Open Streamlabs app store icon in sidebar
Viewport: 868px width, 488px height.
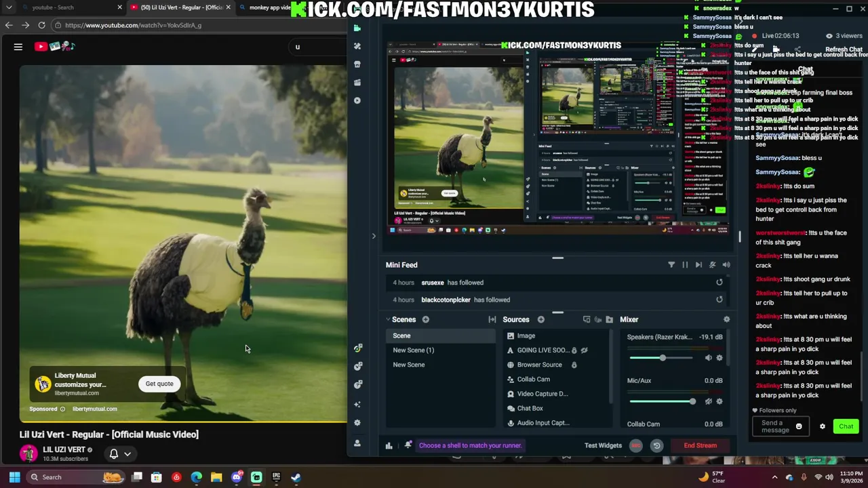pos(357,64)
